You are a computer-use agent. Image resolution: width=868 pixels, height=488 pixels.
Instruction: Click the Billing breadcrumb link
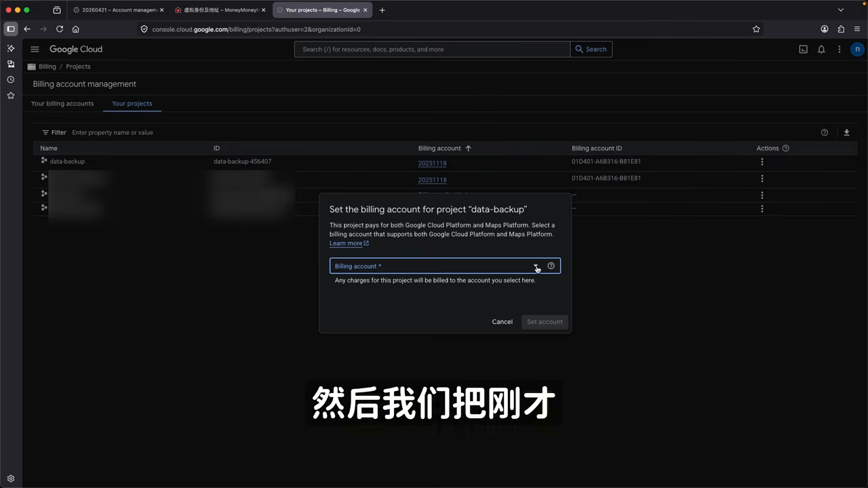(x=47, y=66)
